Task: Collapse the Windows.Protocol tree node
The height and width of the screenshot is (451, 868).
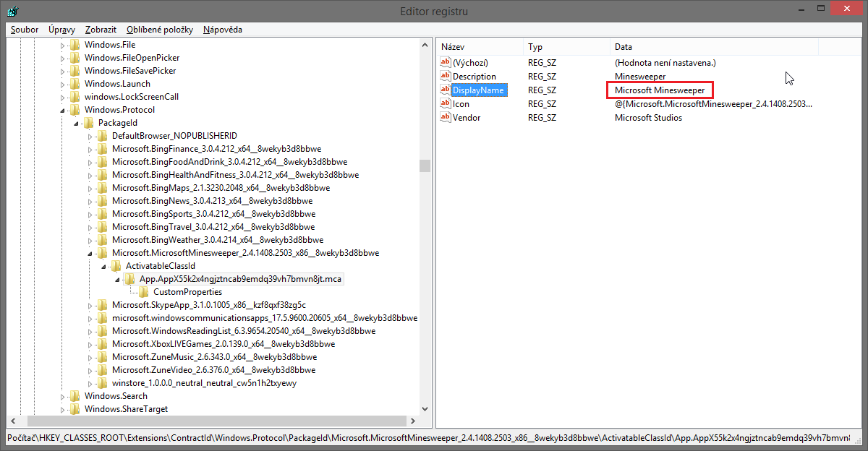Action: pos(62,111)
